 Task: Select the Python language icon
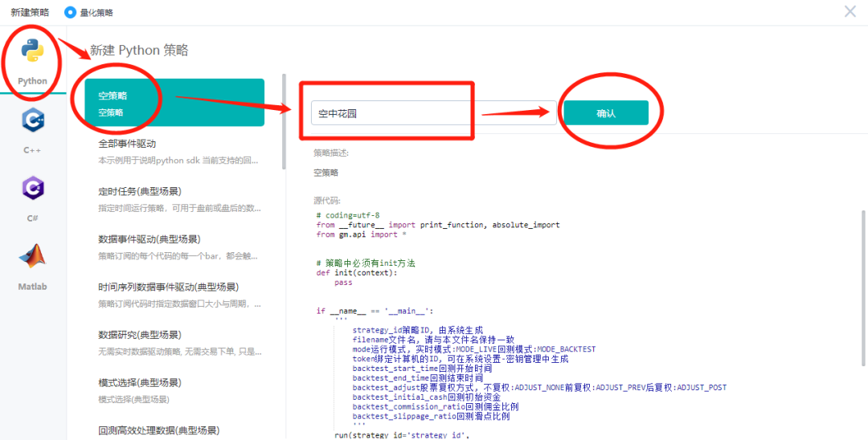(x=32, y=51)
